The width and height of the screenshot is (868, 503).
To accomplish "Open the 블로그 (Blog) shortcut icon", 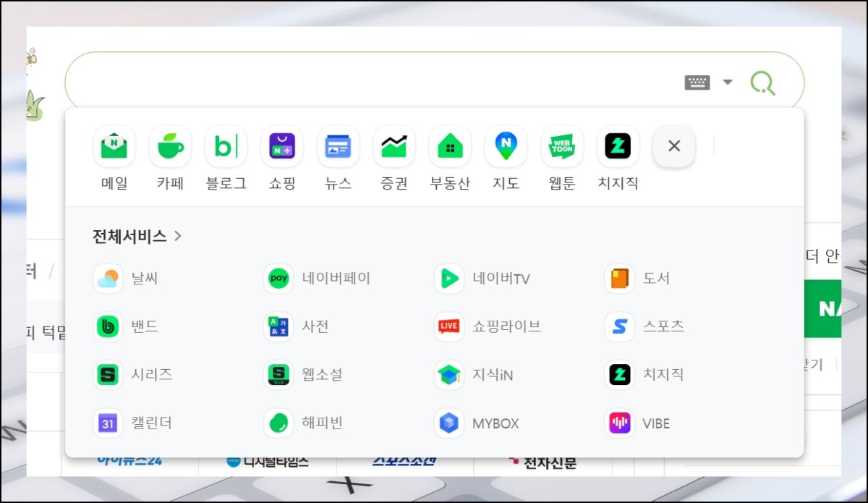I will [226, 147].
